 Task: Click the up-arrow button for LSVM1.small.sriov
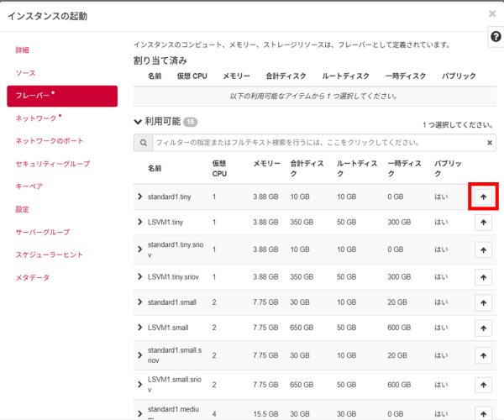click(483, 385)
